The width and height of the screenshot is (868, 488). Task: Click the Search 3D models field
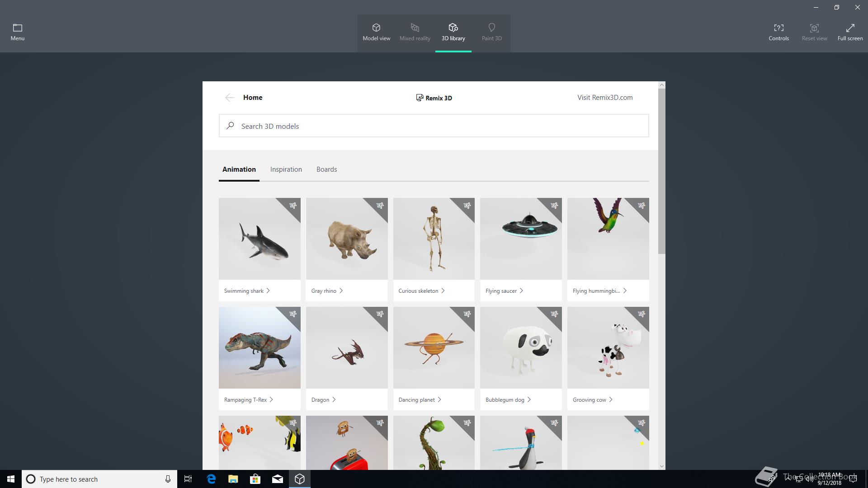coord(434,126)
